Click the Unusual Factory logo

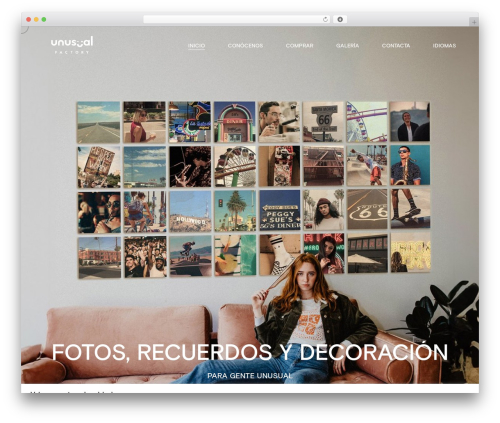pyautogui.click(x=72, y=45)
